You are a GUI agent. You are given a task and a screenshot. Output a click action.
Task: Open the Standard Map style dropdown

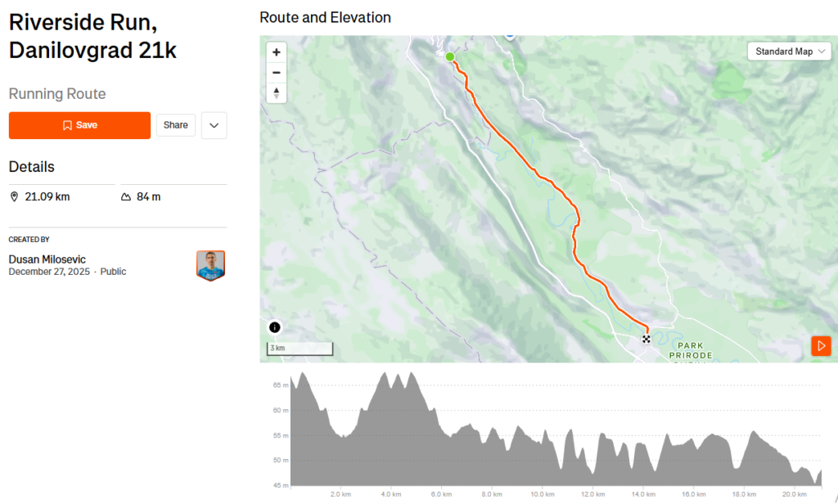tap(789, 51)
